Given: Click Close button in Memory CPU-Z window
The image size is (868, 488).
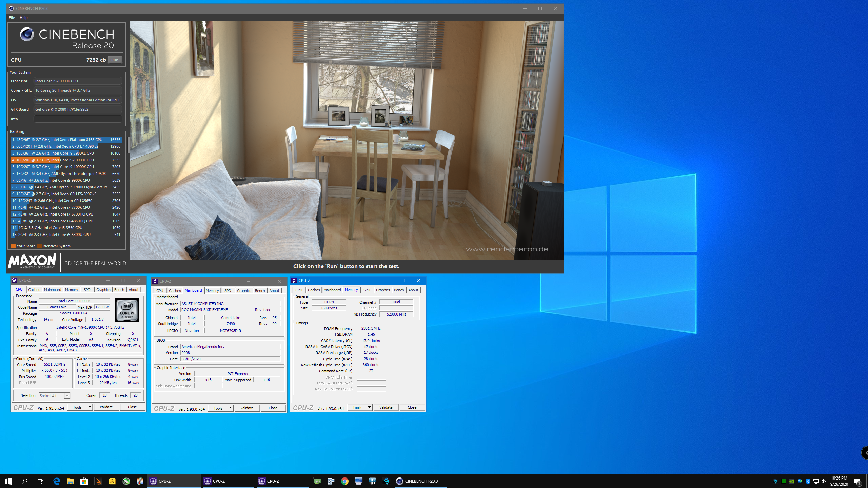Looking at the screenshot, I should (x=412, y=407).
